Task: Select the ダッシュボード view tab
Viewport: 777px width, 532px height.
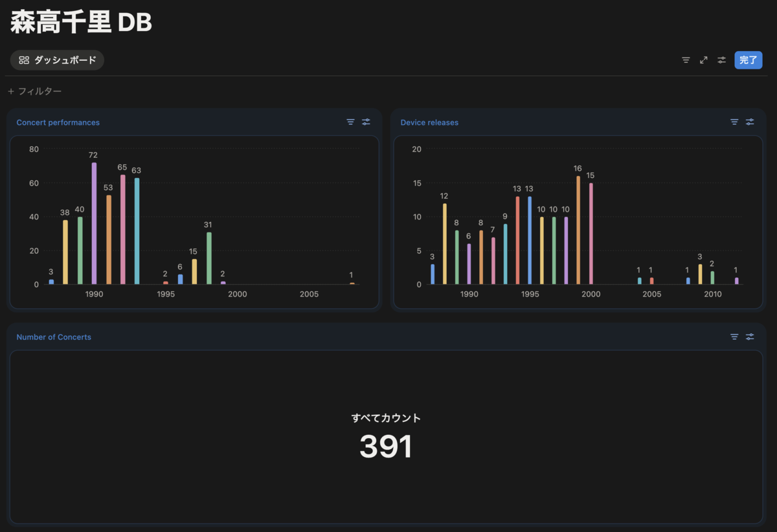Action: 58,60
